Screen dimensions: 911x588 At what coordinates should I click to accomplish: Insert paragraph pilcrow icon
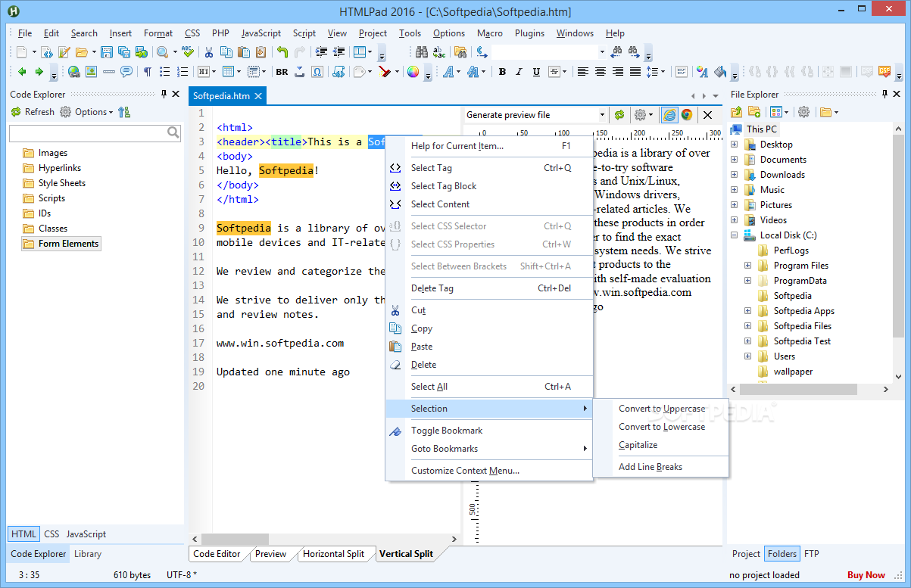tap(147, 72)
